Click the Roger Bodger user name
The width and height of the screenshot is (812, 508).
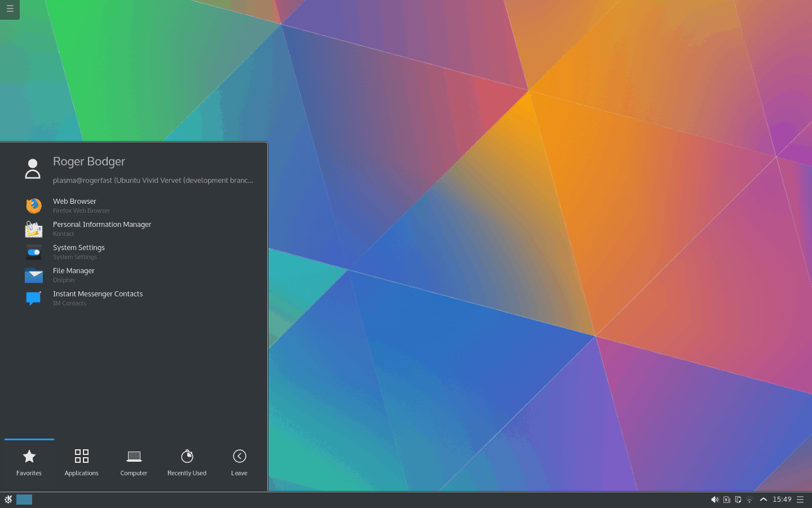point(89,161)
